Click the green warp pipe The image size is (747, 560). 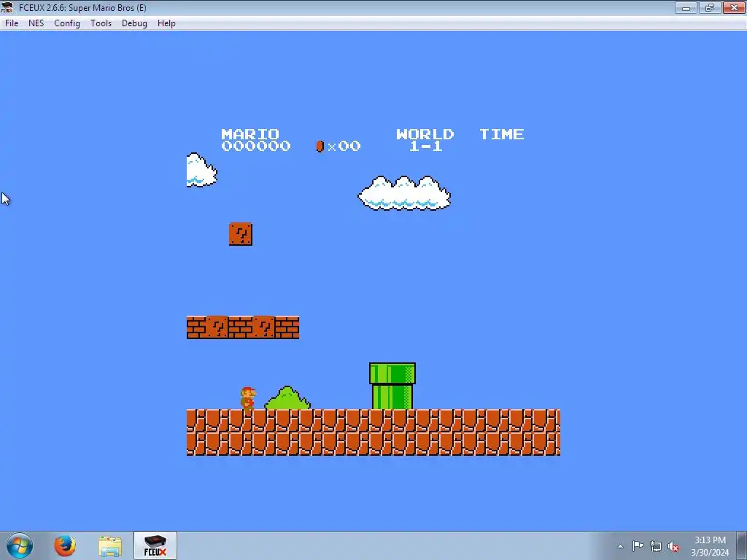(392, 386)
